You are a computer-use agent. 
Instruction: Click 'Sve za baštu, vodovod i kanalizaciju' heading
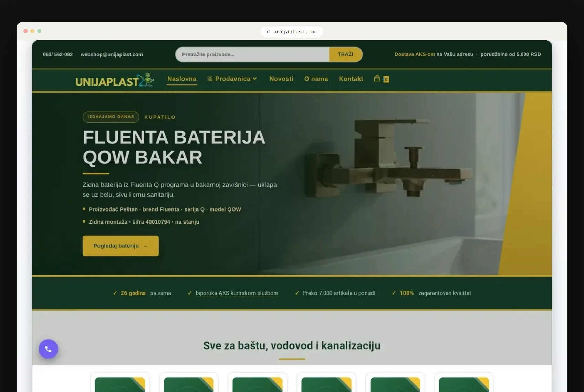click(292, 345)
